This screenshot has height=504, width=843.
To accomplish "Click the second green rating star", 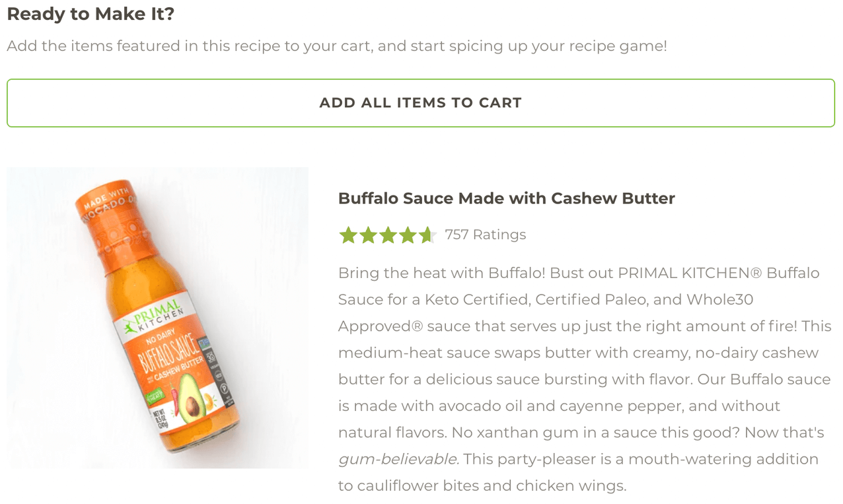I will pyautogui.click(x=367, y=235).
